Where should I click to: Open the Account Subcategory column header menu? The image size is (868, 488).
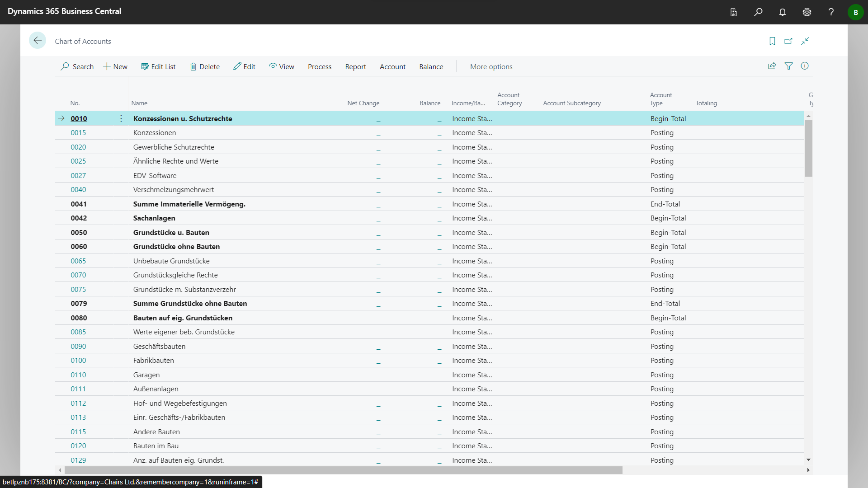click(572, 103)
